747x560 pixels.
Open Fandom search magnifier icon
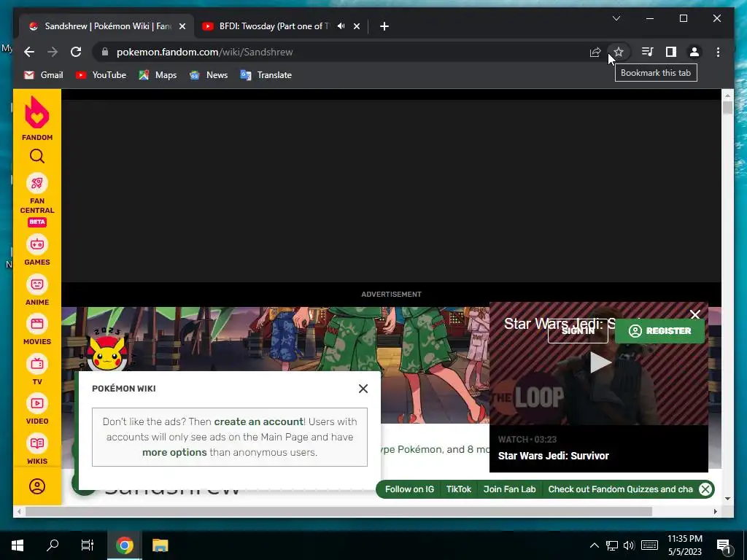pyautogui.click(x=37, y=156)
